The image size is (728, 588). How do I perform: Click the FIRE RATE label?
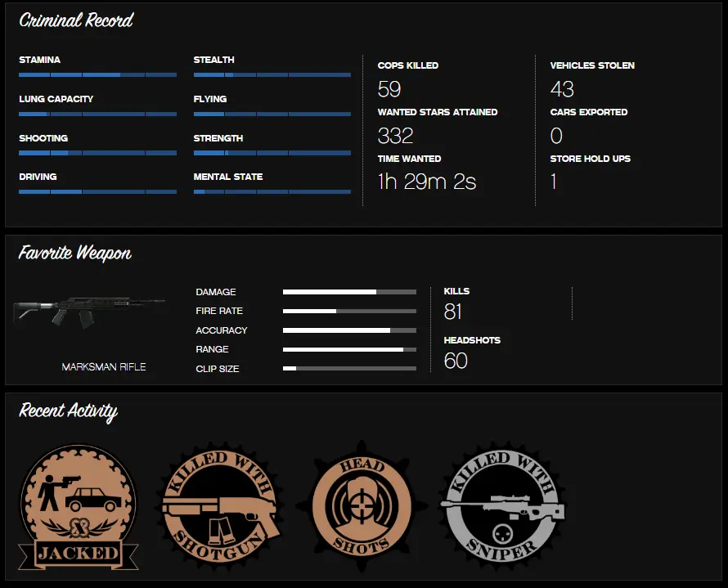tap(219, 311)
